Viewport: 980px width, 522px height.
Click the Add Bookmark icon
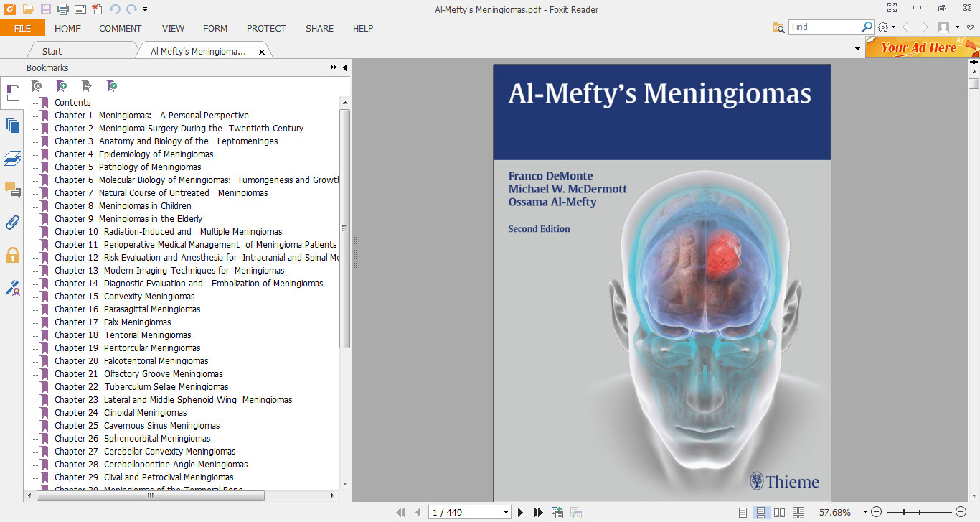[61, 85]
